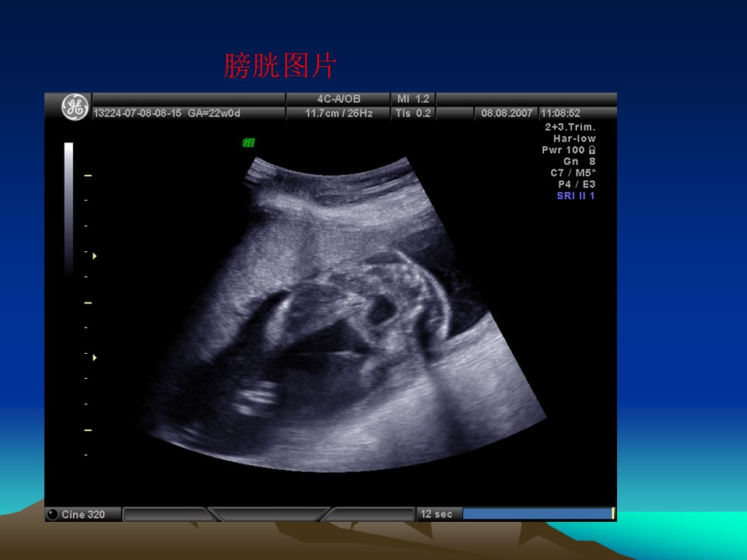The image size is (747, 560).
Task: Click the Cine 320 label
Action: click(x=83, y=514)
